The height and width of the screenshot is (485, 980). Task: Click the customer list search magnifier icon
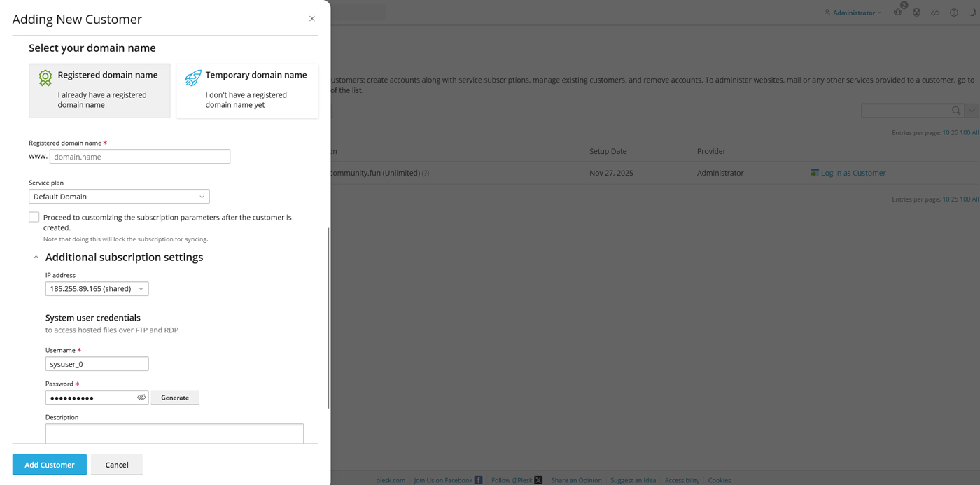[x=956, y=111]
